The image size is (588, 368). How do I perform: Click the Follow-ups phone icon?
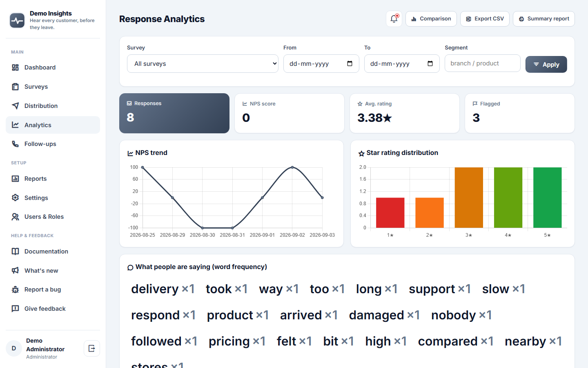click(15, 144)
